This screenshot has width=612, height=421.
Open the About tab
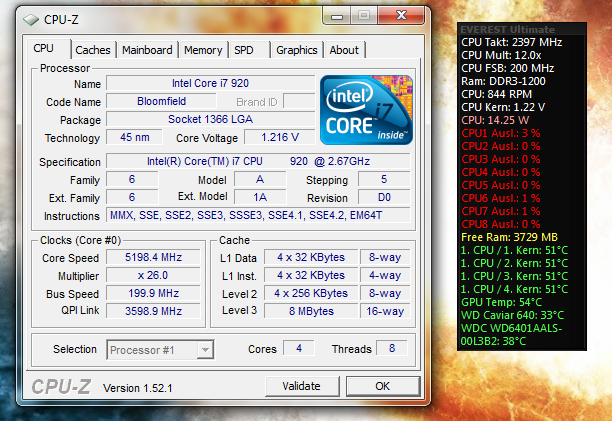pos(344,50)
